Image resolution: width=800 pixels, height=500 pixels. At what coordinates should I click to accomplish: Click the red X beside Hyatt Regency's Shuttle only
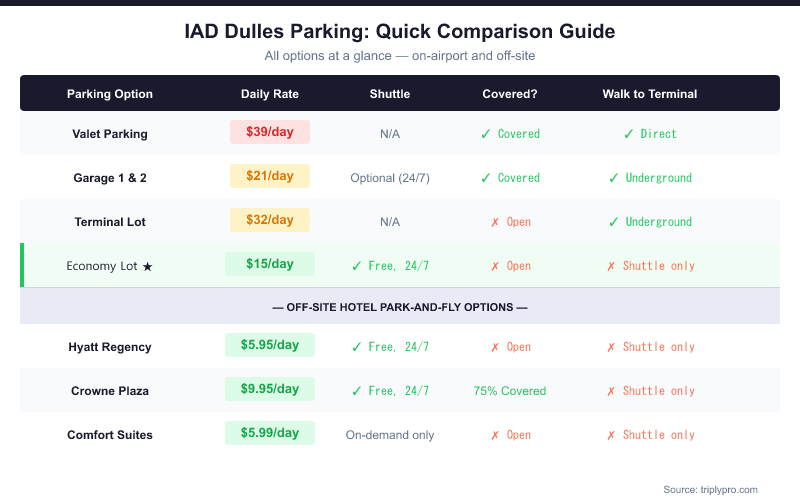[x=611, y=347]
